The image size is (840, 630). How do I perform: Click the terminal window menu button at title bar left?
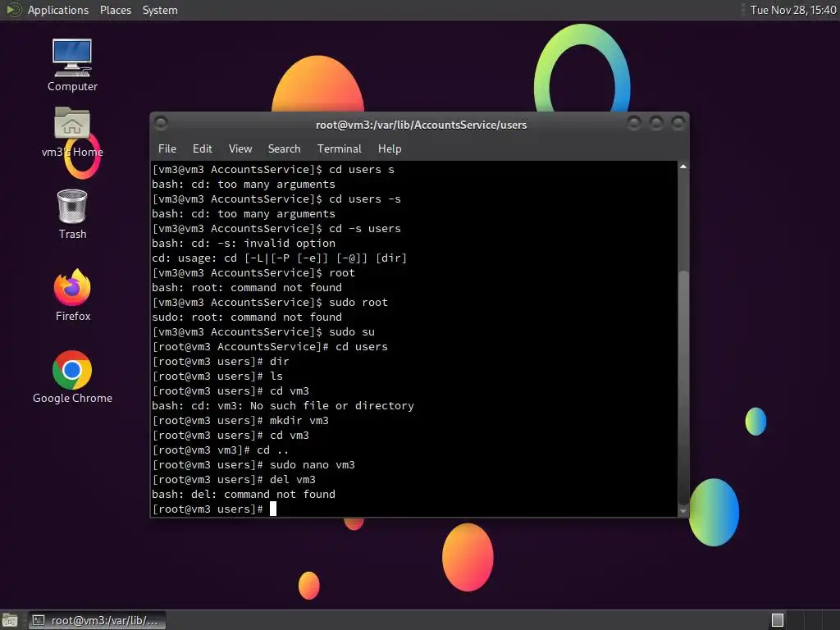point(161,124)
